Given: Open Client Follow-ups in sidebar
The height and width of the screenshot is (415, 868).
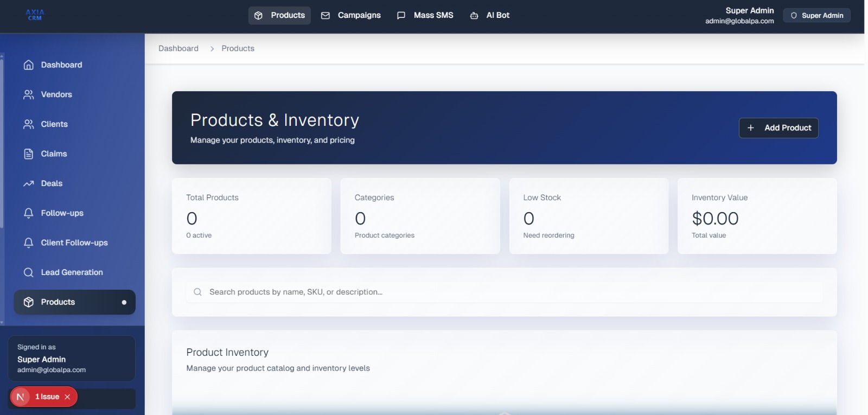Looking at the screenshot, I should click(74, 242).
